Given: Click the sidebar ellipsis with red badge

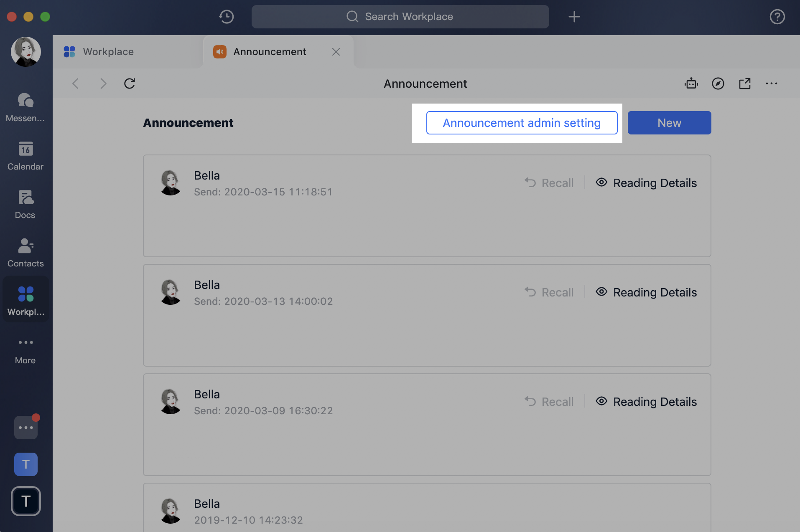Looking at the screenshot, I should coord(25,427).
